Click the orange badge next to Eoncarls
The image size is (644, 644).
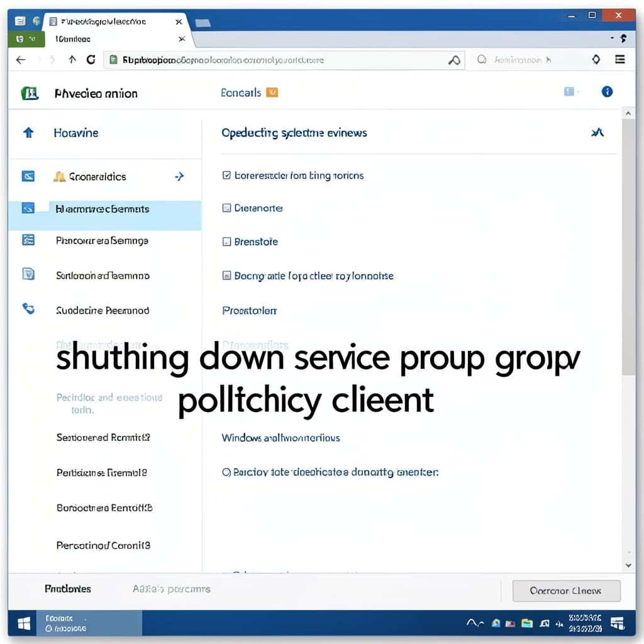pos(272,92)
